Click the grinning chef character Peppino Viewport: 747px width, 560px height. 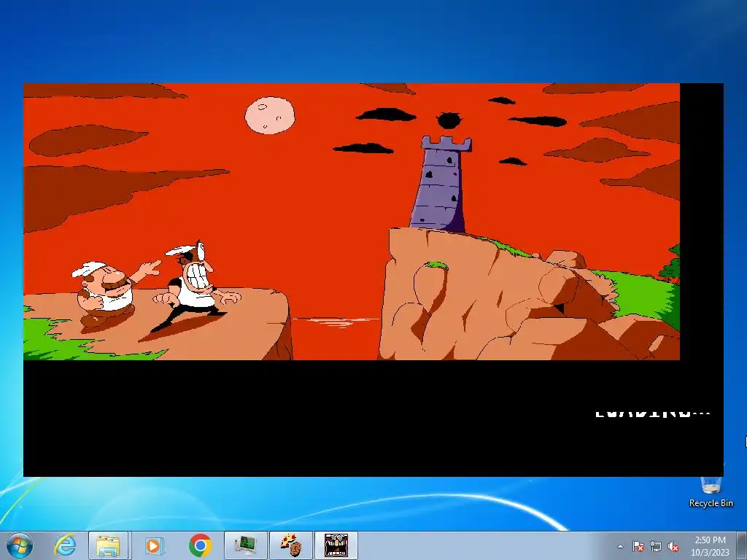pyautogui.click(x=196, y=287)
